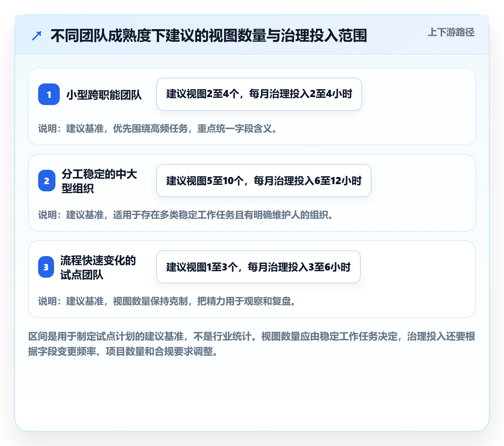Click the footer paragraph starting 区间是用于制定试点计划
The height and width of the screenshot is (446, 504).
click(252, 344)
